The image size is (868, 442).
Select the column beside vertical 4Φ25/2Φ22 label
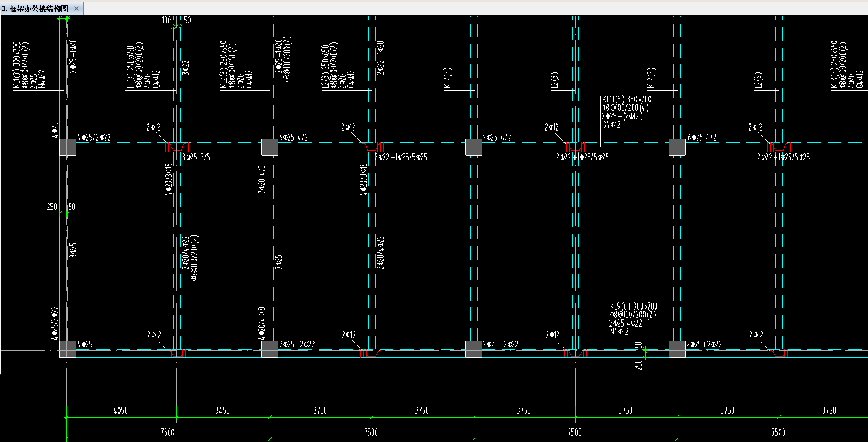pos(68,349)
